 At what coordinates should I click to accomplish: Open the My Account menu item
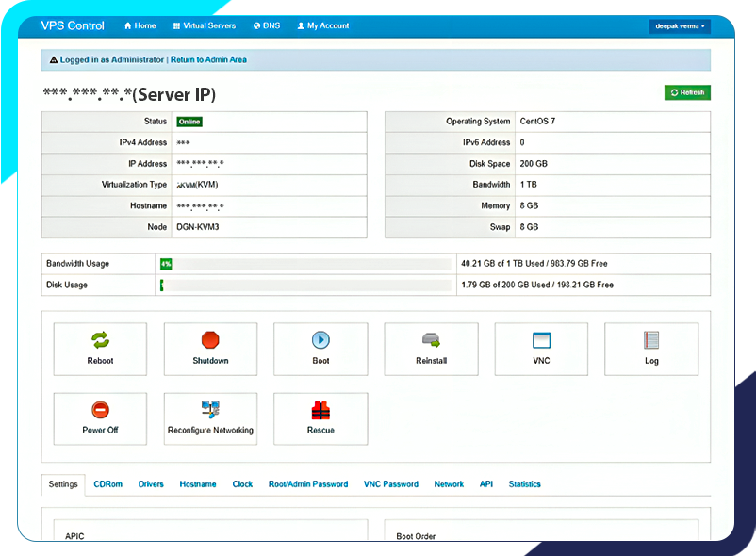pos(323,26)
